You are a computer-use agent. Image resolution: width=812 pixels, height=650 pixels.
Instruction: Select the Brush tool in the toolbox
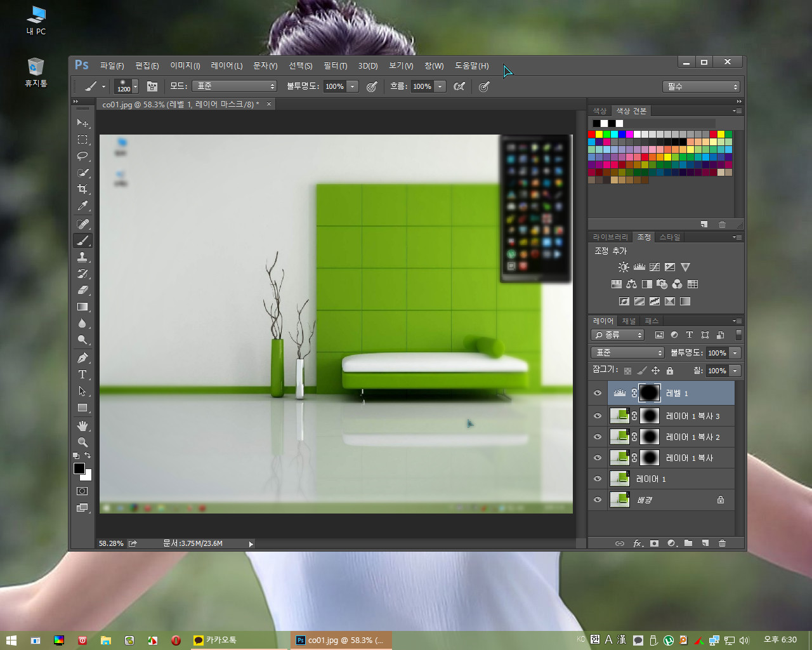click(x=82, y=241)
